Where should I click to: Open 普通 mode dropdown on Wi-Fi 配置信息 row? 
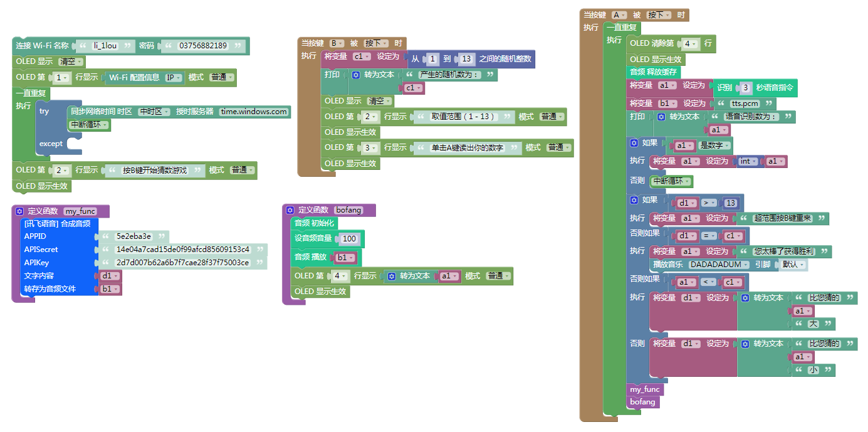pyautogui.click(x=222, y=77)
